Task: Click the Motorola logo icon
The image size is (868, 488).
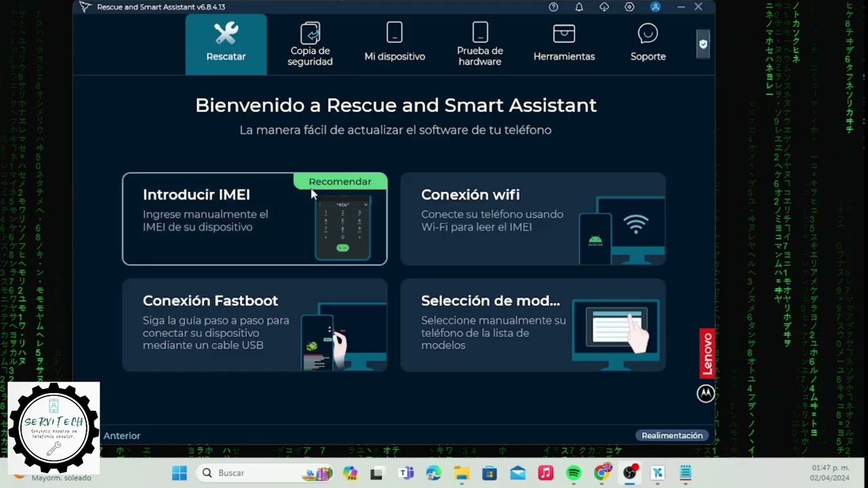Action: click(x=706, y=393)
